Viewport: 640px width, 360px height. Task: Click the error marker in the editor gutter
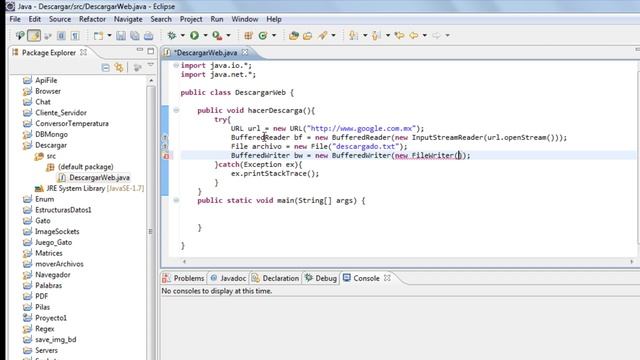point(166,156)
